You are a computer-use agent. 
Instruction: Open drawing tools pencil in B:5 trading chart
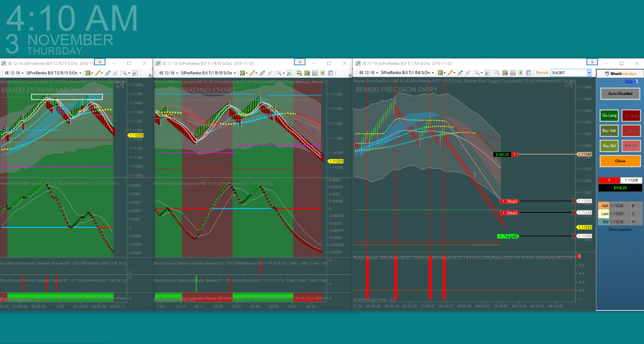[x=253, y=73]
